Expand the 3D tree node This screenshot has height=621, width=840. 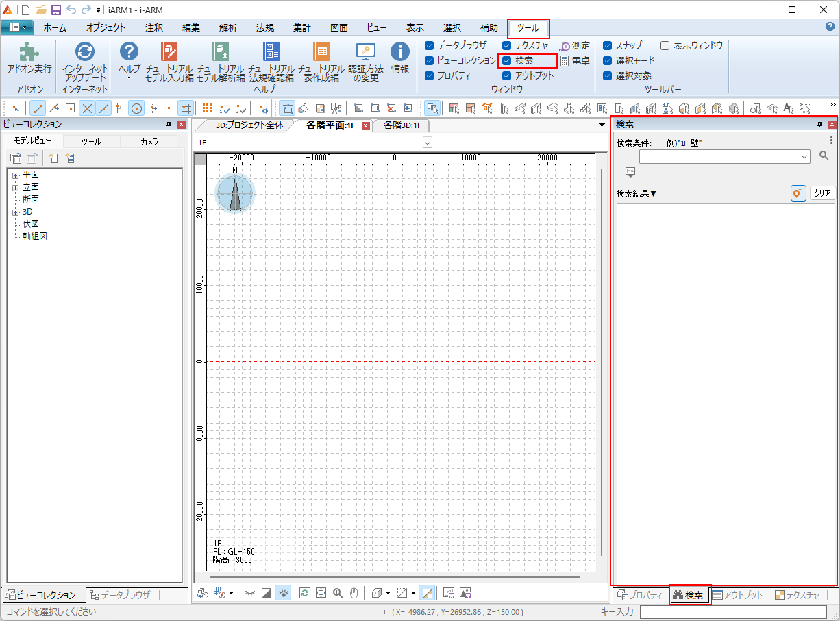coord(14,212)
